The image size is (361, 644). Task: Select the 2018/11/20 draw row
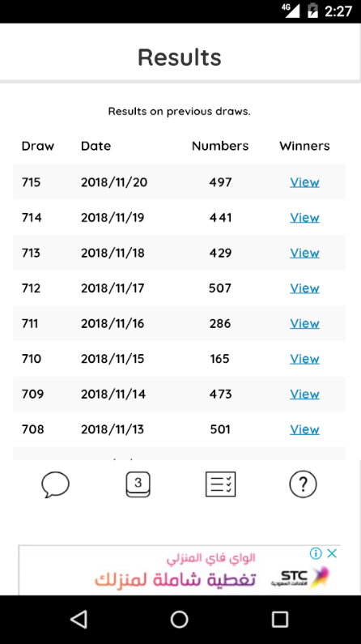coord(179,182)
